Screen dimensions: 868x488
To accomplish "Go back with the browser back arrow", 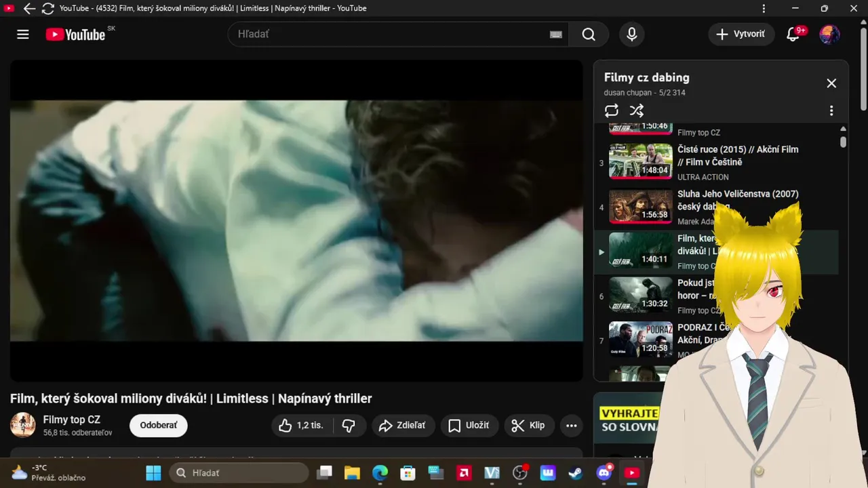I will tap(29, 9).
